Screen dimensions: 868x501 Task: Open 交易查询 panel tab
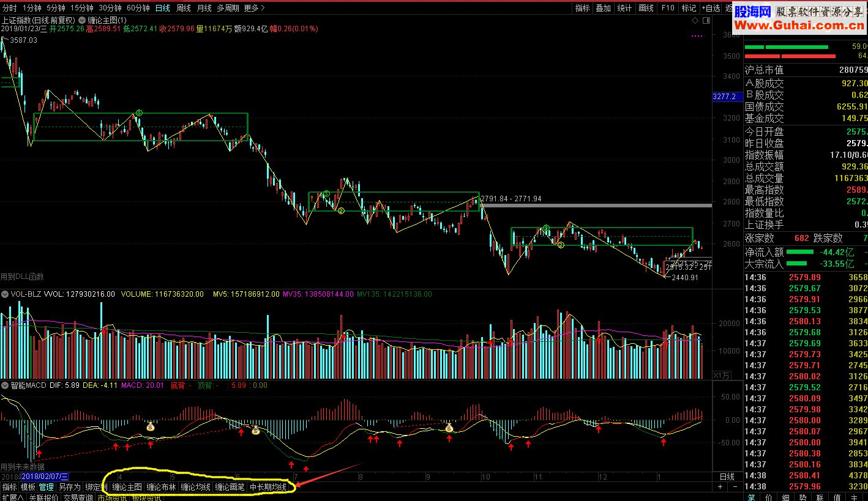tap(78, 497)
